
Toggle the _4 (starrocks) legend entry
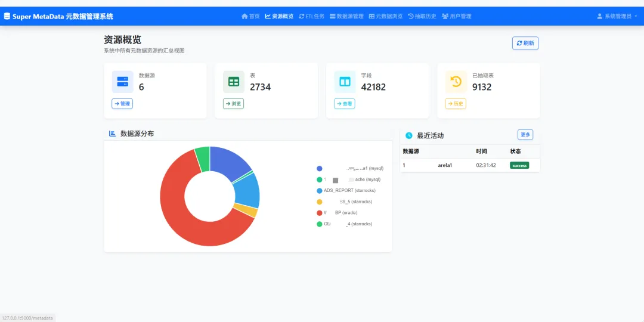[345, 224]
